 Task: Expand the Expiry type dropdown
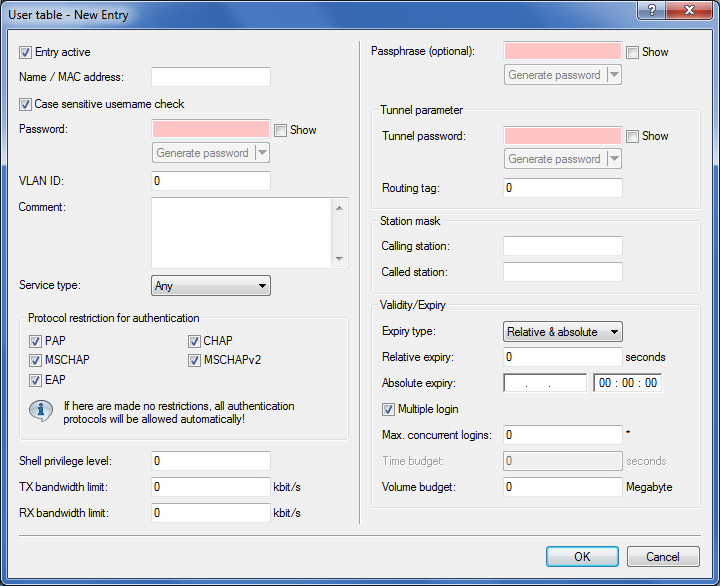562,332
